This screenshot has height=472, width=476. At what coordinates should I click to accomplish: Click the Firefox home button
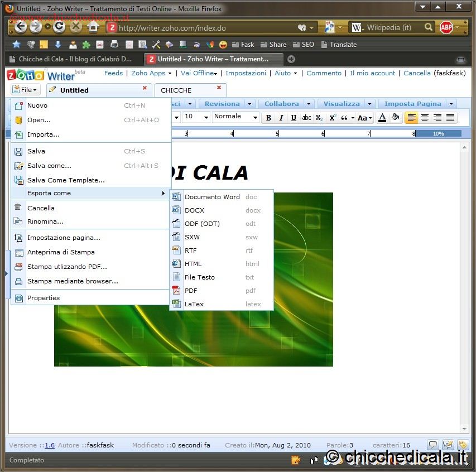click(x=93, y=27)
